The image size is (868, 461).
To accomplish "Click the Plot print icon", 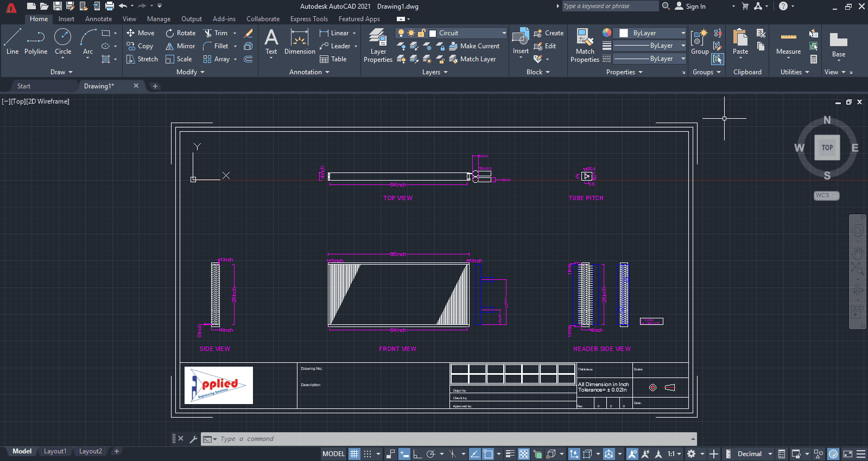I will click(x=110, y=6).
